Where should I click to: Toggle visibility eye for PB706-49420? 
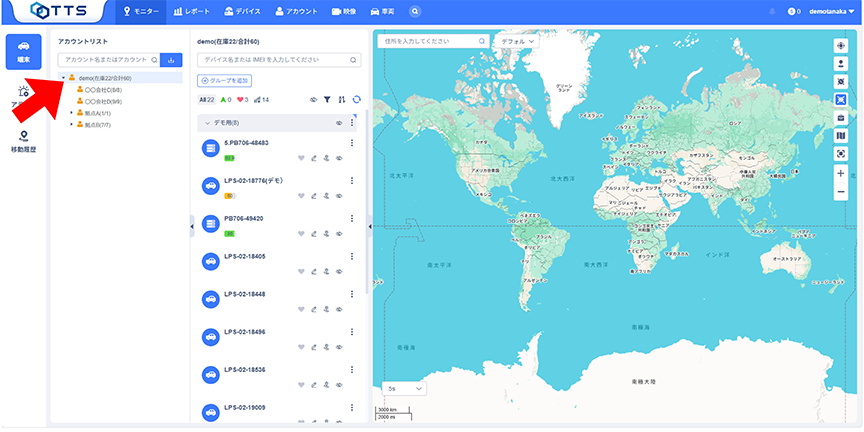(339, 233)
